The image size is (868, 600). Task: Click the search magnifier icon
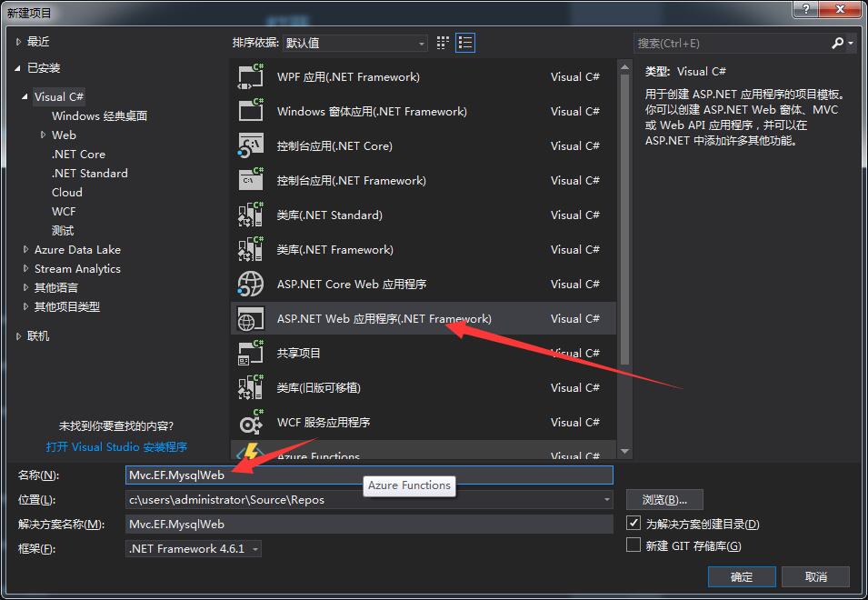coord(838,43)
